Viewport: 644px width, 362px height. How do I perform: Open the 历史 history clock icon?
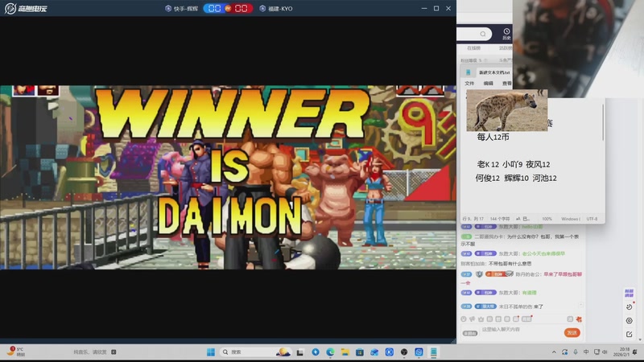click(506, 34)
